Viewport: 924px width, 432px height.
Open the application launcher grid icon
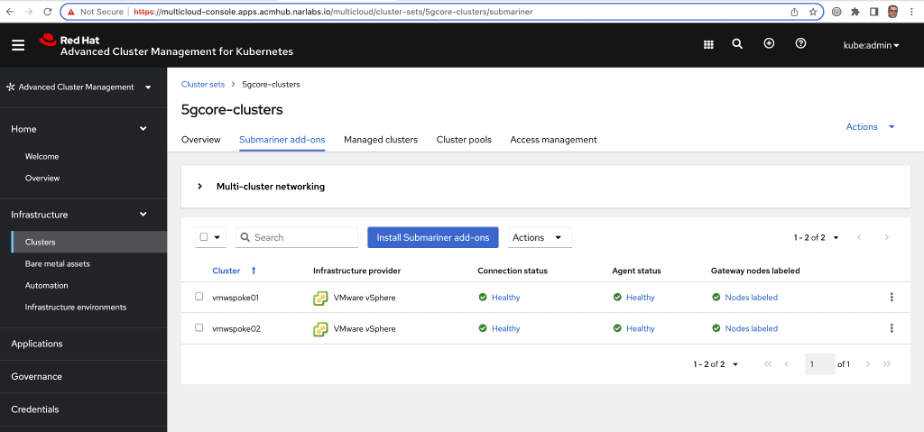(708, 44)
